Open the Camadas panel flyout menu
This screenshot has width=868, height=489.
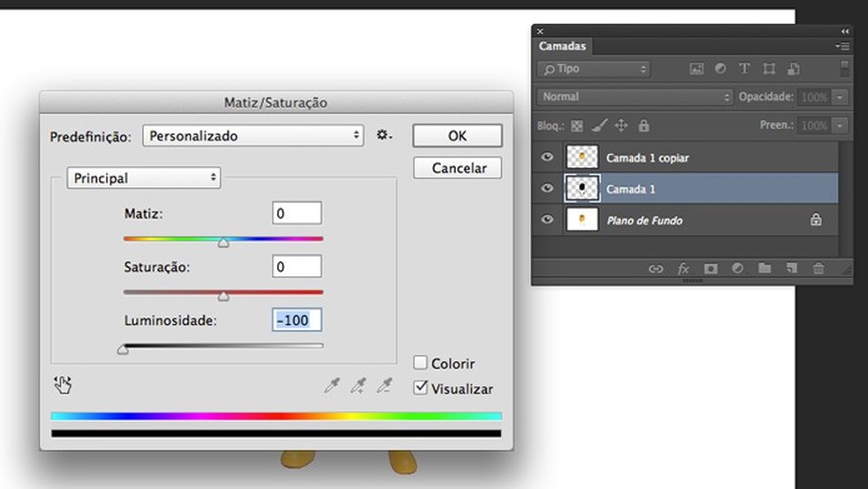tap(842, 47)
